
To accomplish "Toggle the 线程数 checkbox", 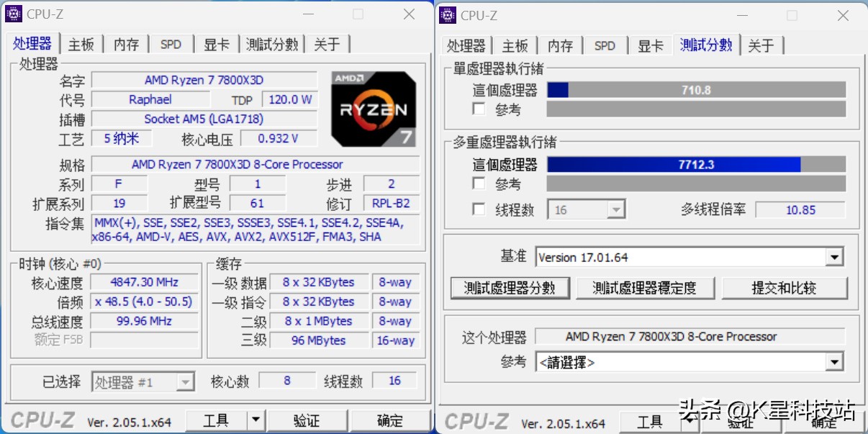I will click(x=479, y=209).
